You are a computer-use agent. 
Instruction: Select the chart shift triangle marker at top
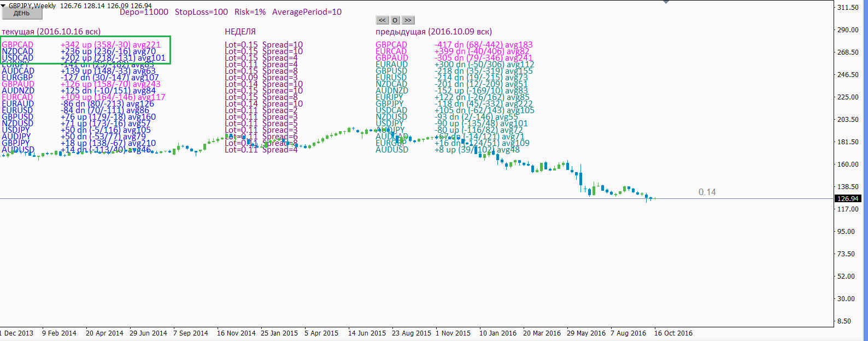point(666,2)
